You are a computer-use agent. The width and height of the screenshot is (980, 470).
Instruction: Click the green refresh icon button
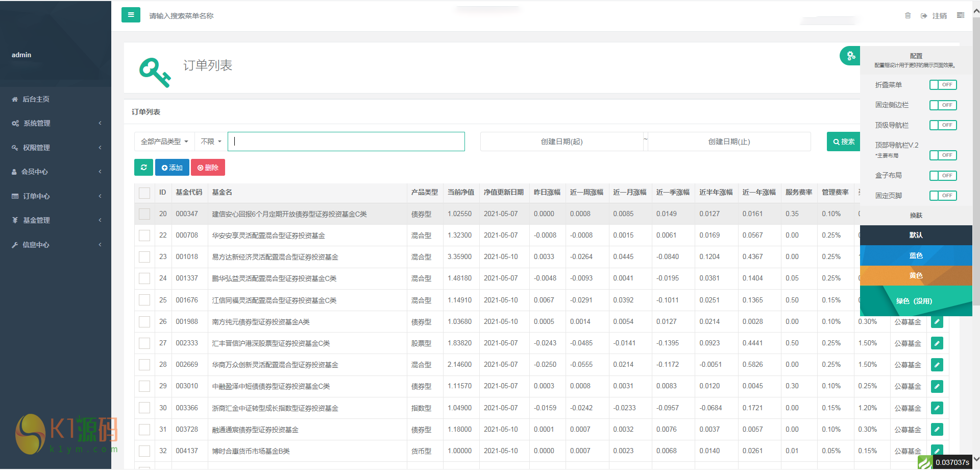144,168
